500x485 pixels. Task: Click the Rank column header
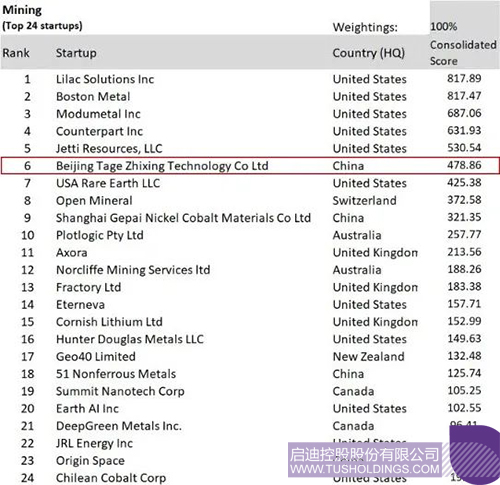coord(16,53)
